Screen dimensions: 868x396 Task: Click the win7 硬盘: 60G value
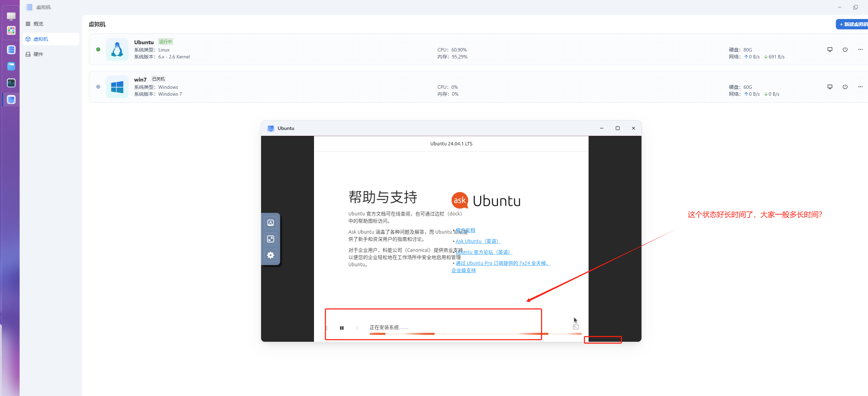point(740,87)
